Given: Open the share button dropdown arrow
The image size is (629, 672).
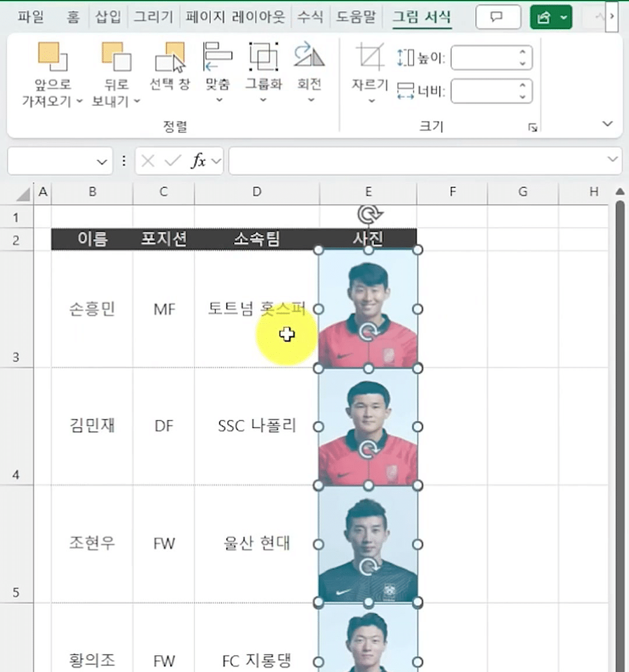Looking at the screenshot, I should click(564, 17).
